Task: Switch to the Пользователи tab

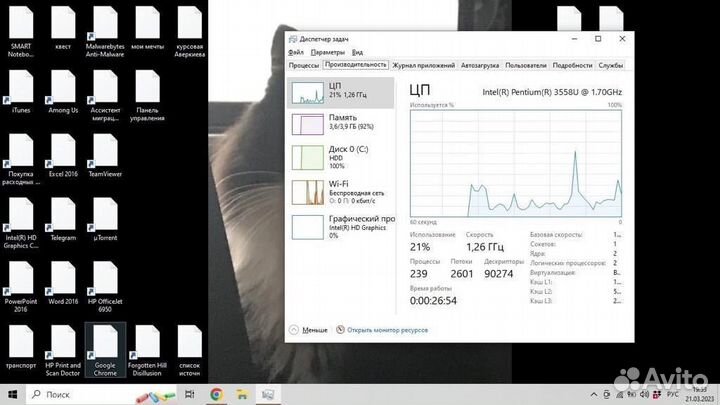Action: coord(526,65)
